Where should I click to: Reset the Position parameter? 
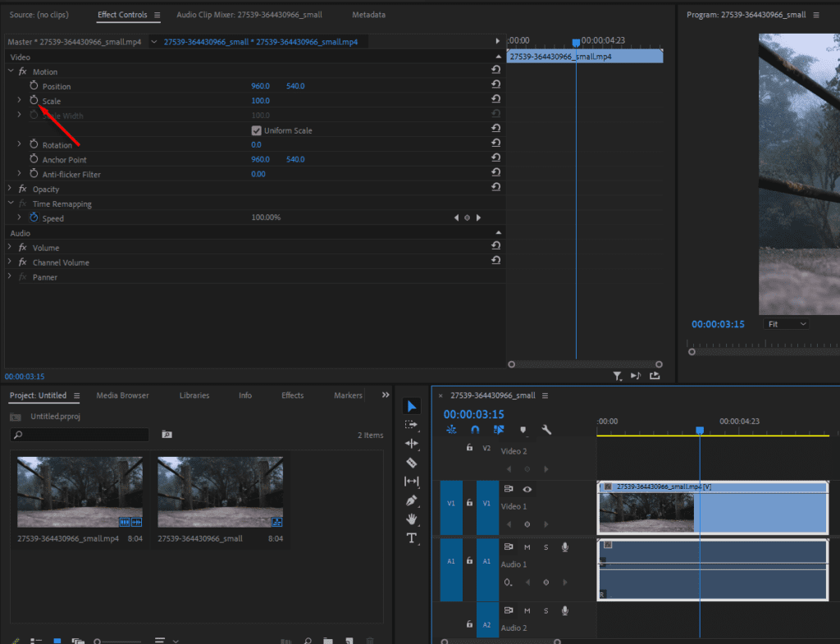[496, 84]
